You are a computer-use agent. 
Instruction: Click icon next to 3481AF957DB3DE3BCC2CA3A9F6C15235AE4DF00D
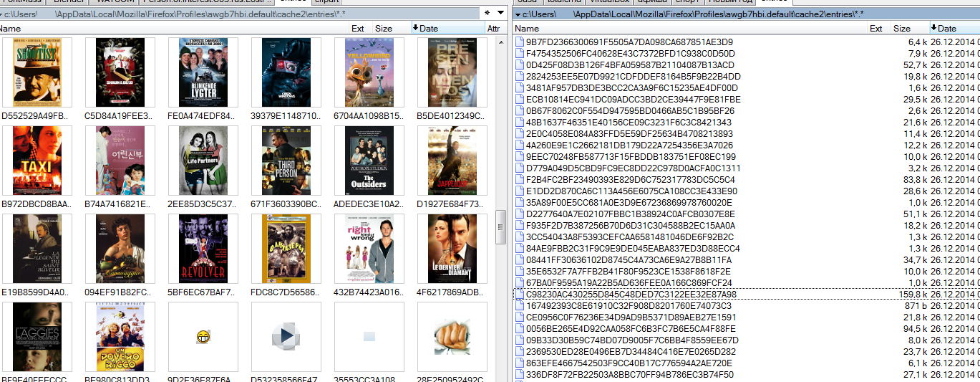pyautogui.click(x=520, y=88)
